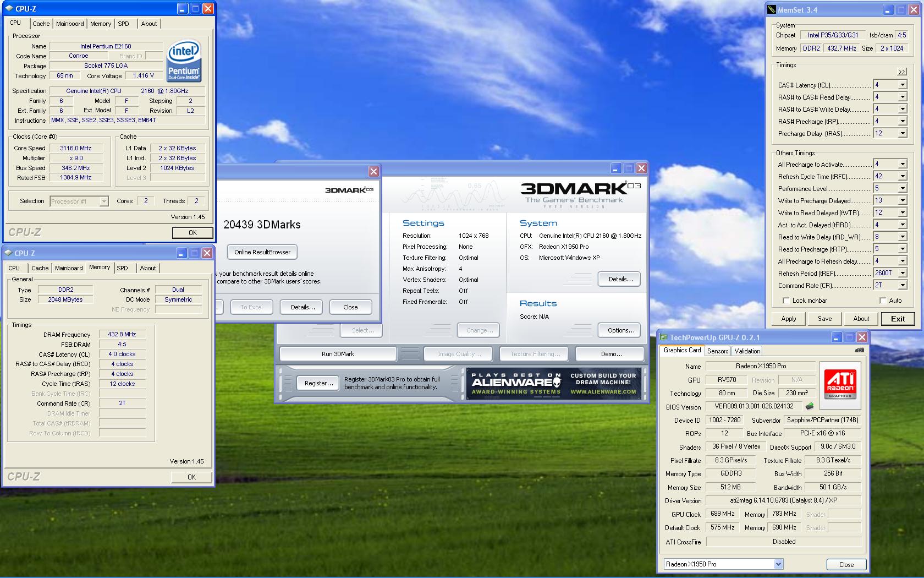Click the ATI Radeon logo in GPU-Z
The height and width of the screenshot is (578, 924).
[x=840, y=385]
